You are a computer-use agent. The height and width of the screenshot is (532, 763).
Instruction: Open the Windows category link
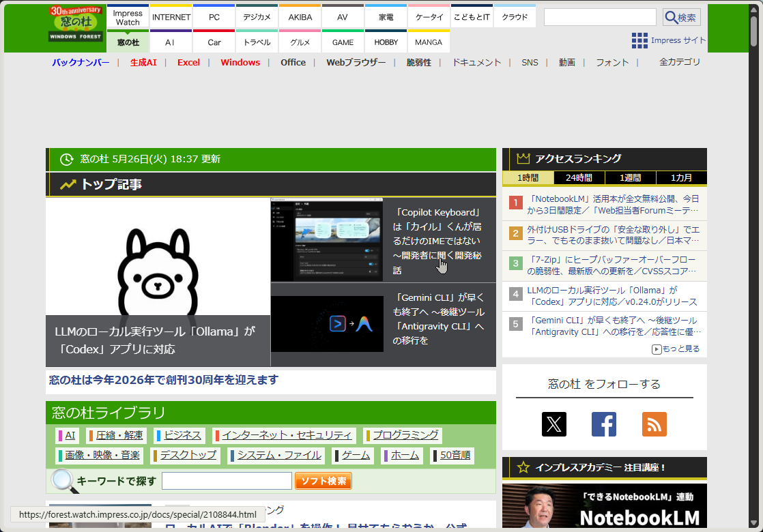click(240, 62)
